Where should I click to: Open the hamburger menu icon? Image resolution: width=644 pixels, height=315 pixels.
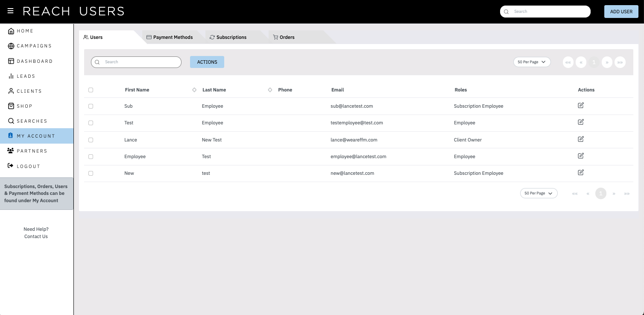tap(11, 11)
